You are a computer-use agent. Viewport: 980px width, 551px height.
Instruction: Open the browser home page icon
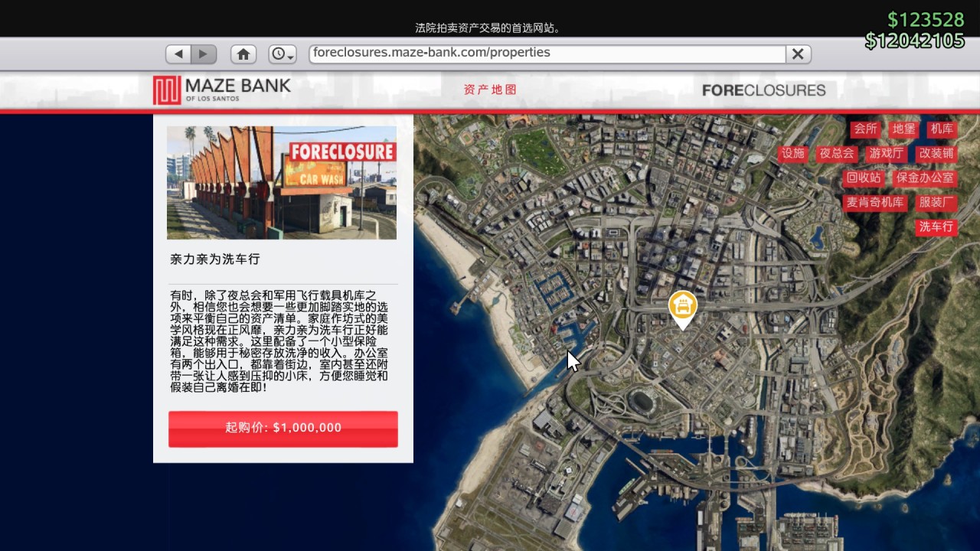pos(243,54)
